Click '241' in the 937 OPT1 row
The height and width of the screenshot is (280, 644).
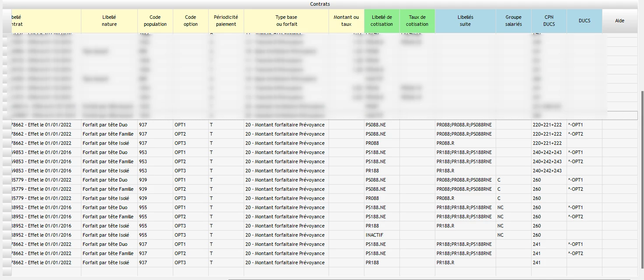[537, 244]
